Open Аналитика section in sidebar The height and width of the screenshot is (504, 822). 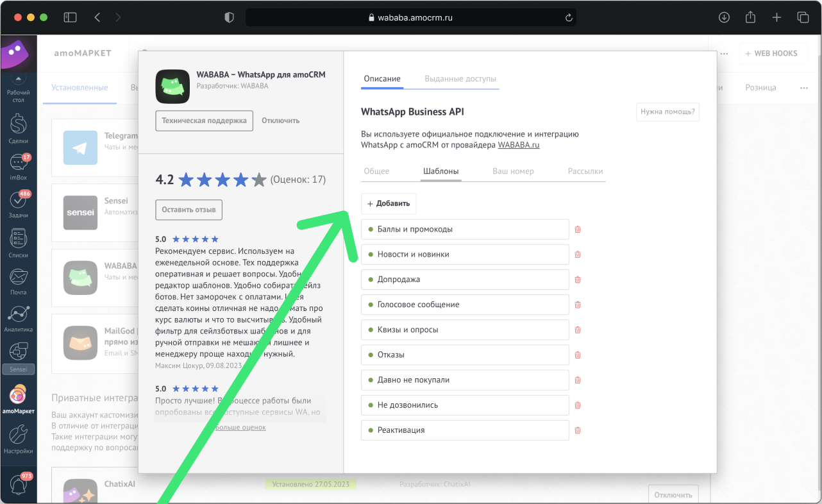(x=18, y=318)
